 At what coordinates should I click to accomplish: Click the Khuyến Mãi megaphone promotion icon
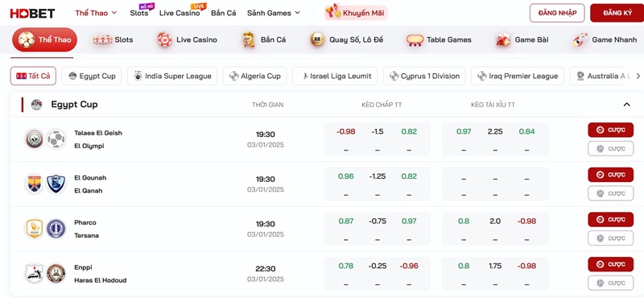pyautogui.click(x=333, y=11)
